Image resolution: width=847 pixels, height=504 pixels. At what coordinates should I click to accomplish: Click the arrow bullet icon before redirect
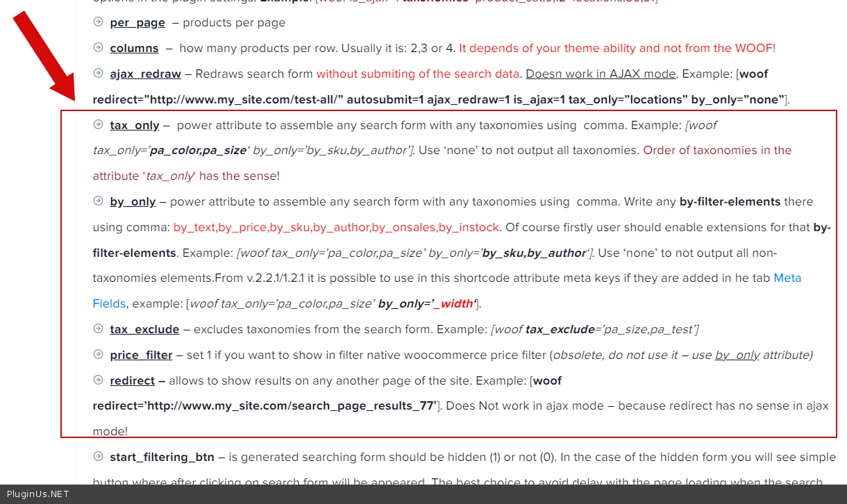click(x=98, y=380)
